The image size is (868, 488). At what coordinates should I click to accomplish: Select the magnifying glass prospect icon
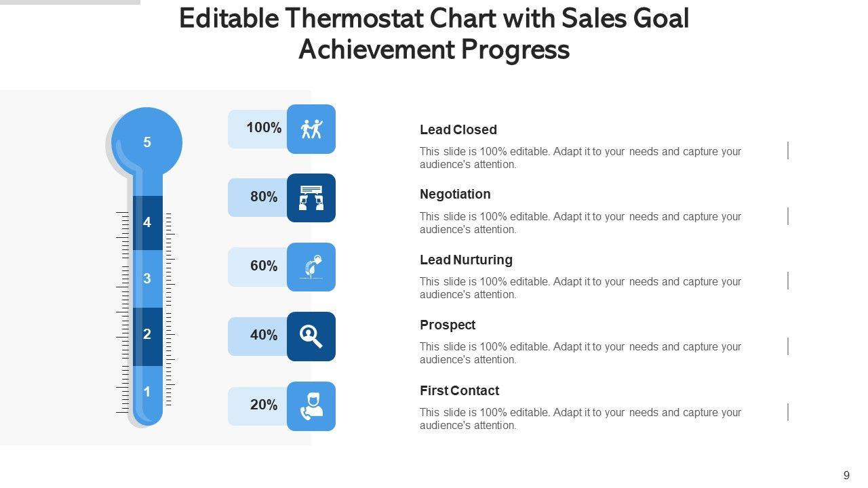click(x=311, y=336)
